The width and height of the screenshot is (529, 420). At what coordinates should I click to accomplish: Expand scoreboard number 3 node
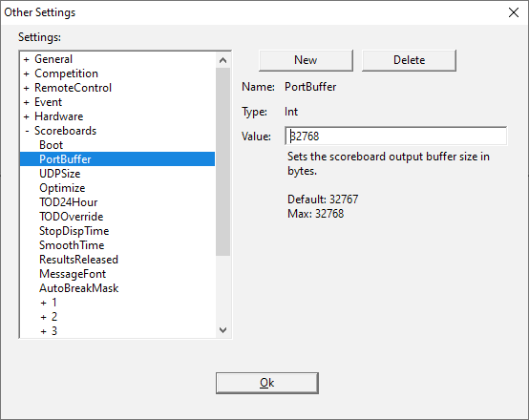click(x=44, y=331)
